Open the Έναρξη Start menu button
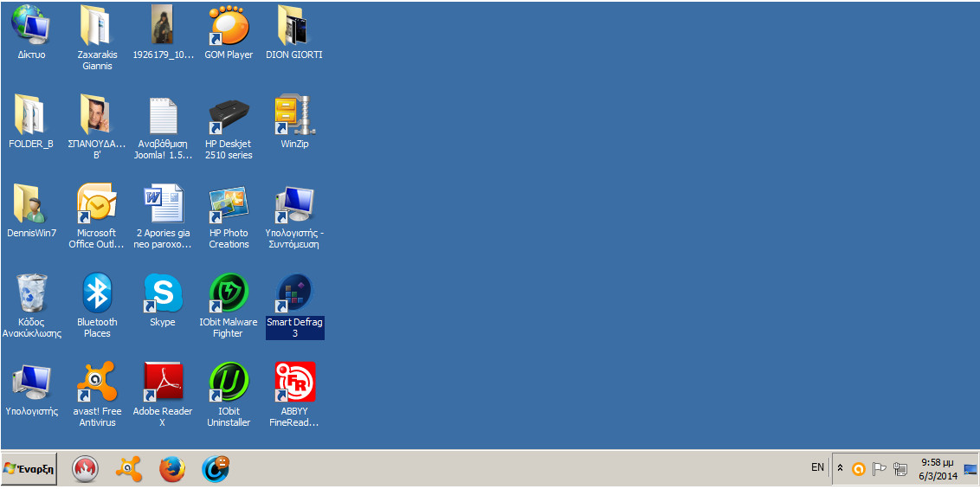Screen dimensions: 980x489 [29, 468]
